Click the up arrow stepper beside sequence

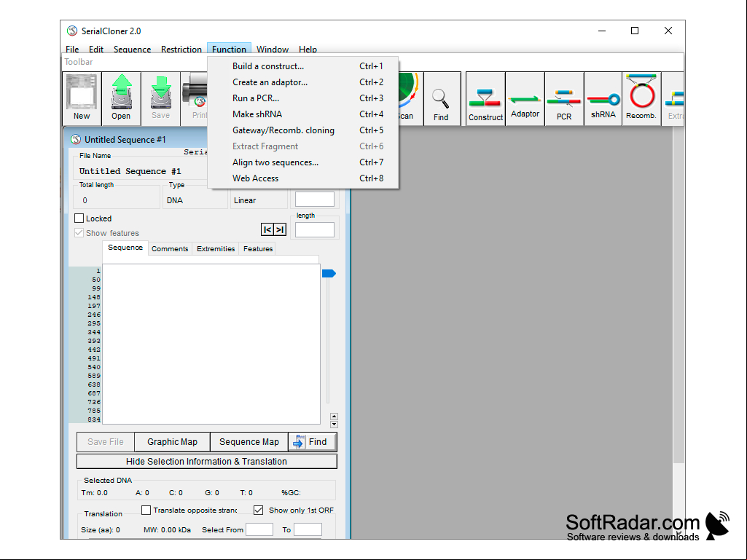[334, 417]
